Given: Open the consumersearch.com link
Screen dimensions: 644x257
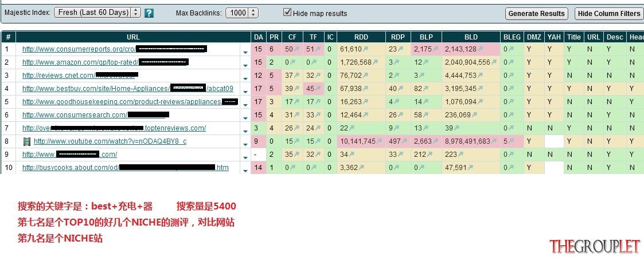Looking at the screenshot, I should point(96,115).
